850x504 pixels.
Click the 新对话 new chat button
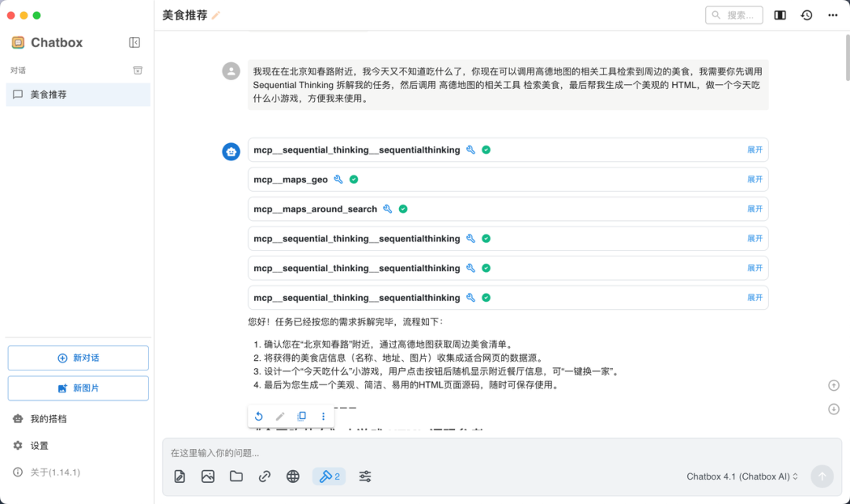pyautogui.click(x=77, y=358)
